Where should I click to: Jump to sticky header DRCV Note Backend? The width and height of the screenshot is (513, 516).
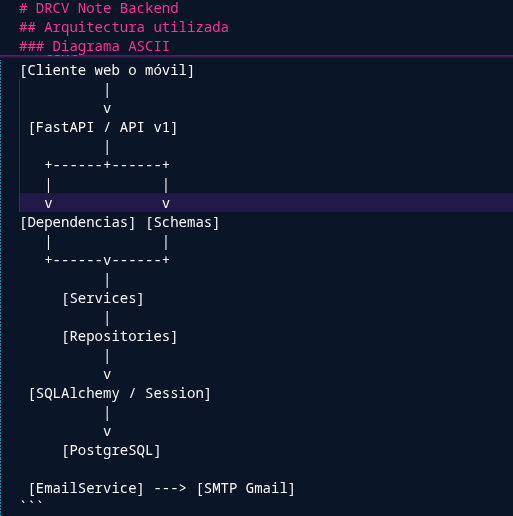tap(99, 8)
